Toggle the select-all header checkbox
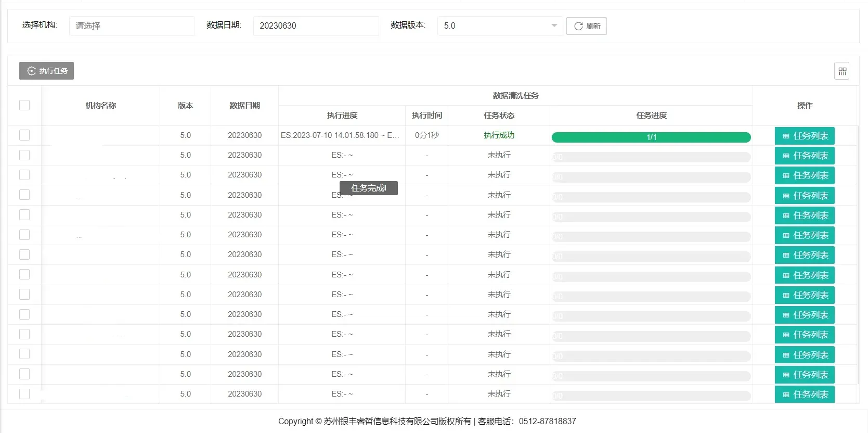Screen dimensions: 868x433 pyautogui.click(x=24, y=105)
